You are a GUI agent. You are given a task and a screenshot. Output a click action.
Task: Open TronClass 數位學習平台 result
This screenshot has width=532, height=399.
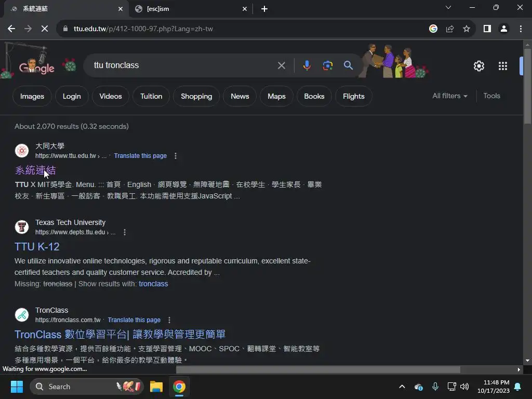(x=120, y=335)
